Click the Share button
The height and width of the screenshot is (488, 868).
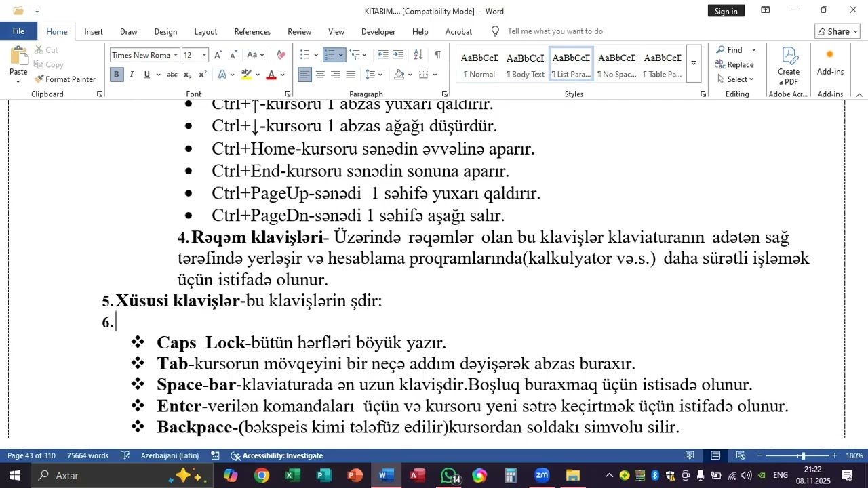point(837,31)
